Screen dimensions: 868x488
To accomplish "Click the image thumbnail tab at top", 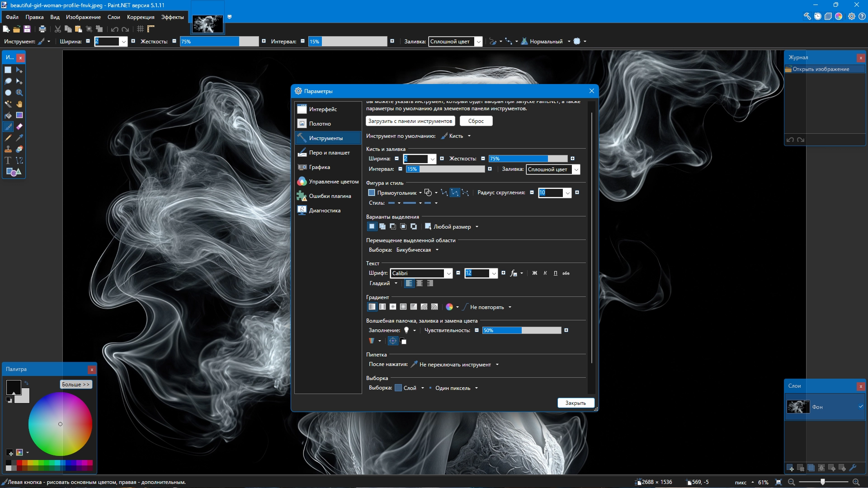I will click(x=208, y=24).
